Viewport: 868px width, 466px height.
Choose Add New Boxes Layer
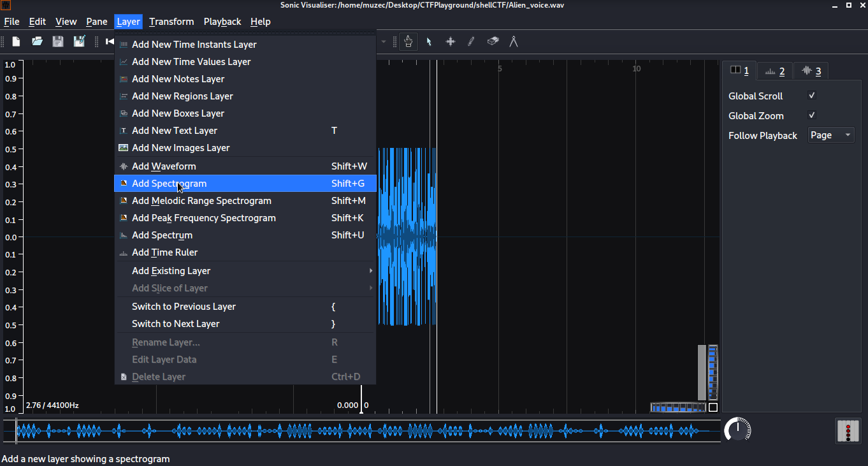pos(245,113)
